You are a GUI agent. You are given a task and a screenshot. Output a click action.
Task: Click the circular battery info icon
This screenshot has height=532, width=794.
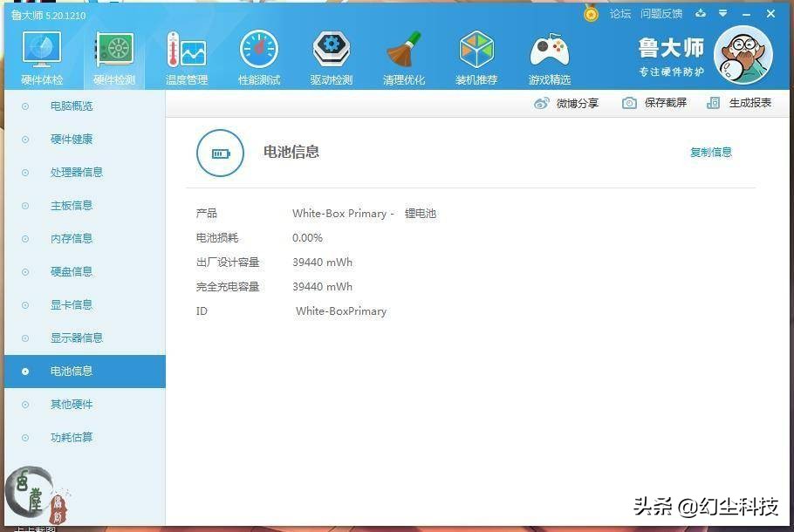220,153
